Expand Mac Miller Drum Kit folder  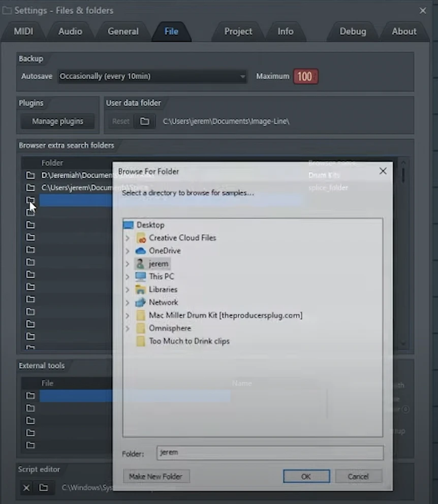pos(128,316)
